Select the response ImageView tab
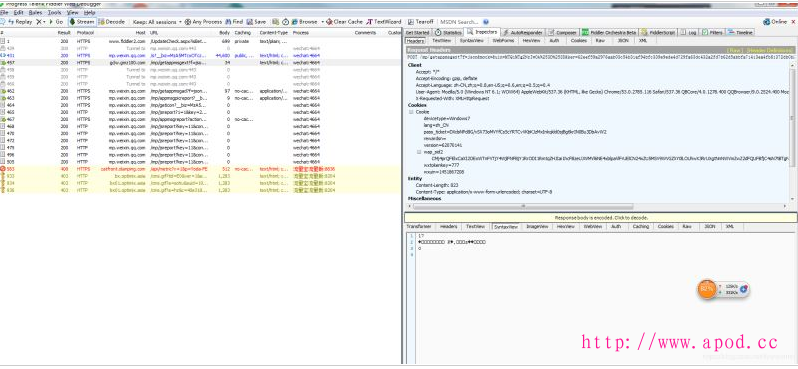Screen dimensions: 798x369 tap(536, 226)
